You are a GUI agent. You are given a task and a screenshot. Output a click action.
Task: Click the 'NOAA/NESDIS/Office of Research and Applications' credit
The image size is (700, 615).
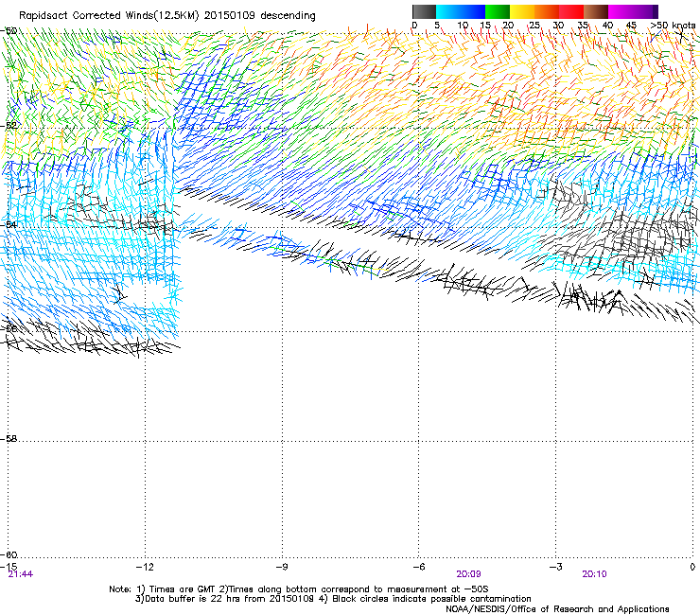point(557,609)
